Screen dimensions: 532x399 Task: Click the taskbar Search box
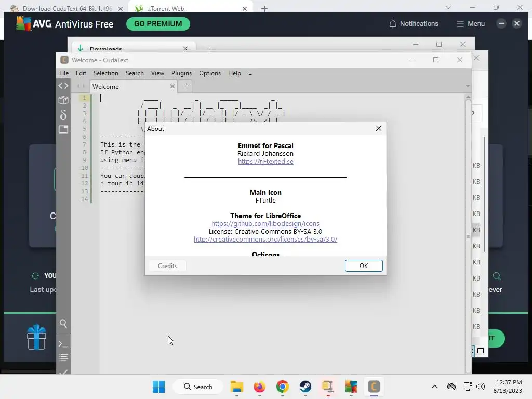click(x=198, y=387)
